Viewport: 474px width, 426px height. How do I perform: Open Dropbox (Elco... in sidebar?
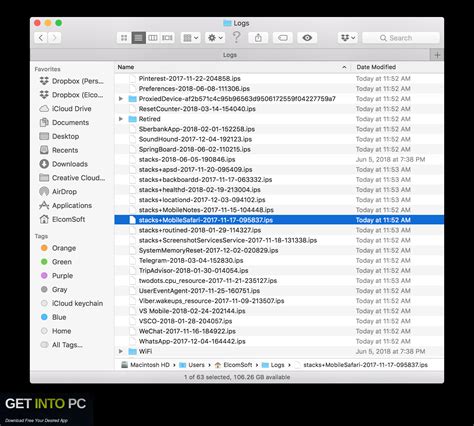click(x=72, y=95)
